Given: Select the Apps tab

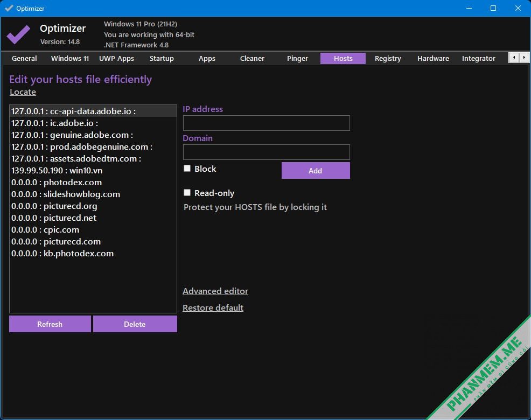Looking at the screenshot, I should coord(207,58).
